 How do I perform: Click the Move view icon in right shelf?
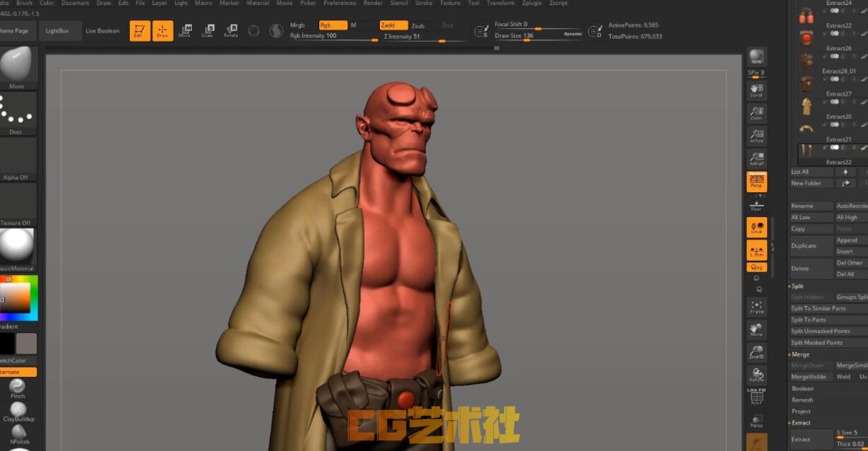click(756, 329)
